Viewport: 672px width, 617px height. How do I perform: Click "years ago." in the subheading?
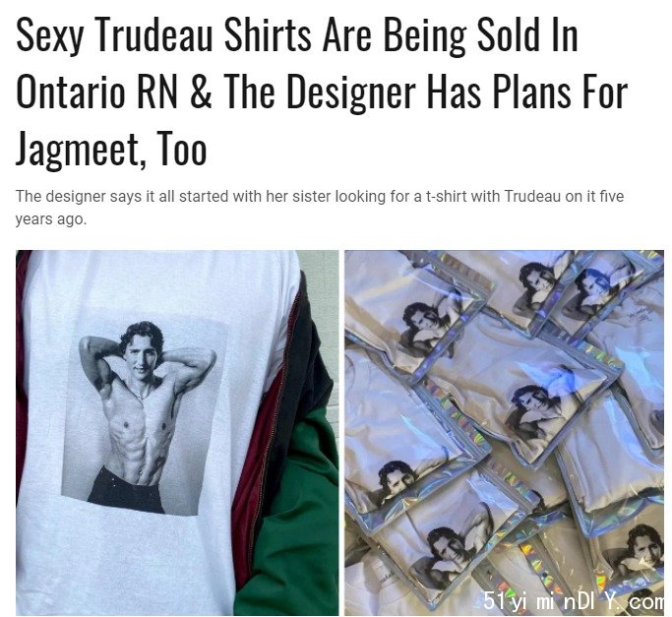[51, 219]
